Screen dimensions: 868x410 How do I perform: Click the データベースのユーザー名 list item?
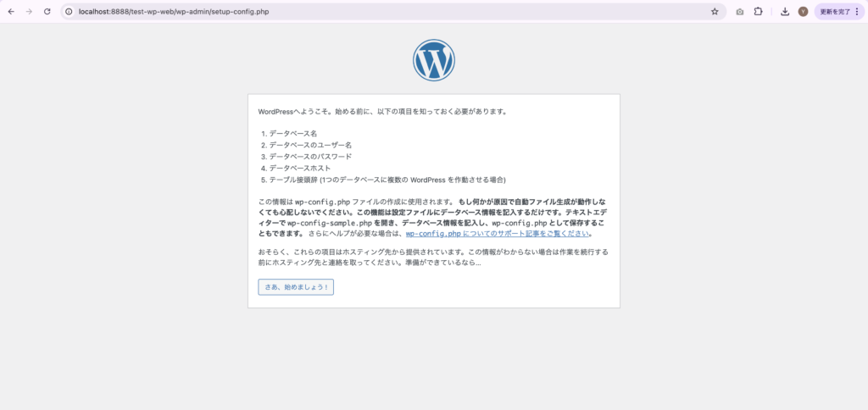(x=310, y=145)
